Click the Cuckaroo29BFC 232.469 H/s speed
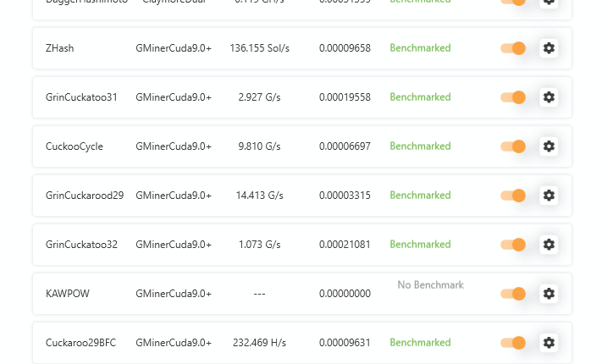This screenshot has width=602, height=364. coord(259,343)
